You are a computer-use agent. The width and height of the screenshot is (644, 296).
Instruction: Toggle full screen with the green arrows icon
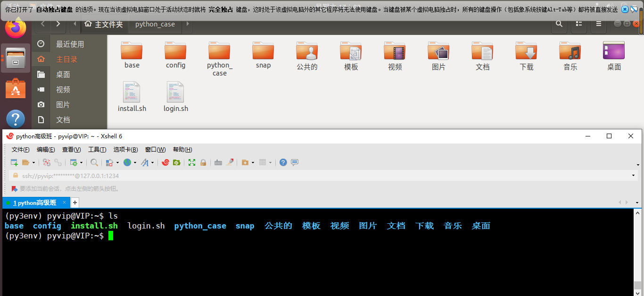point(192,162)
